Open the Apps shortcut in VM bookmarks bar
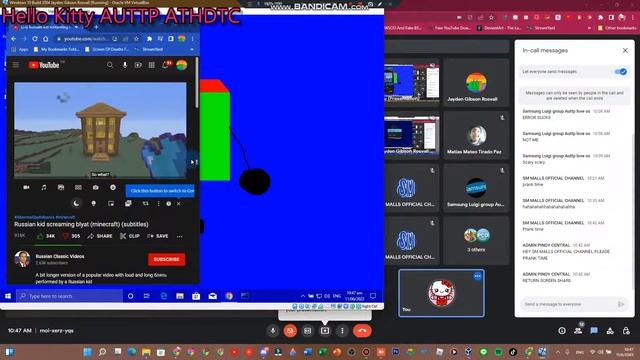This screenshot has width=640, height=360. coord(20,49)
